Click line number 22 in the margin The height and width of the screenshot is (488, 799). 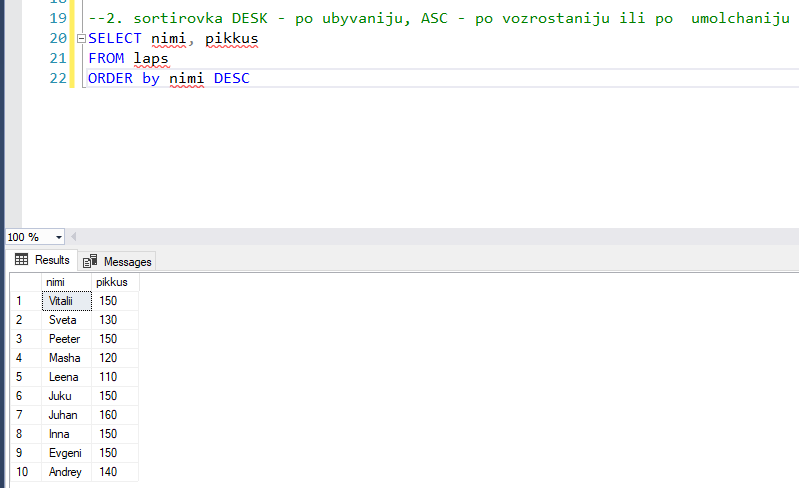[x=58, y=78]
